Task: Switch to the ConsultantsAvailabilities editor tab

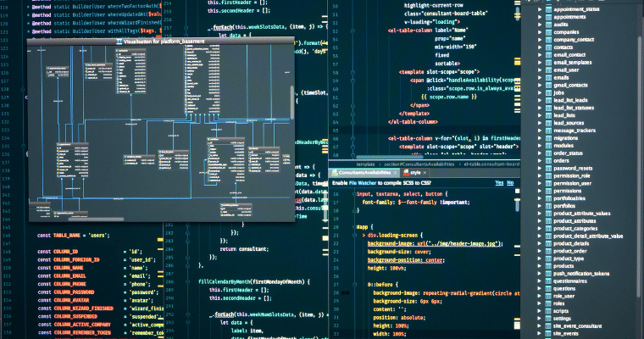Action: click(x=364, y=173)
